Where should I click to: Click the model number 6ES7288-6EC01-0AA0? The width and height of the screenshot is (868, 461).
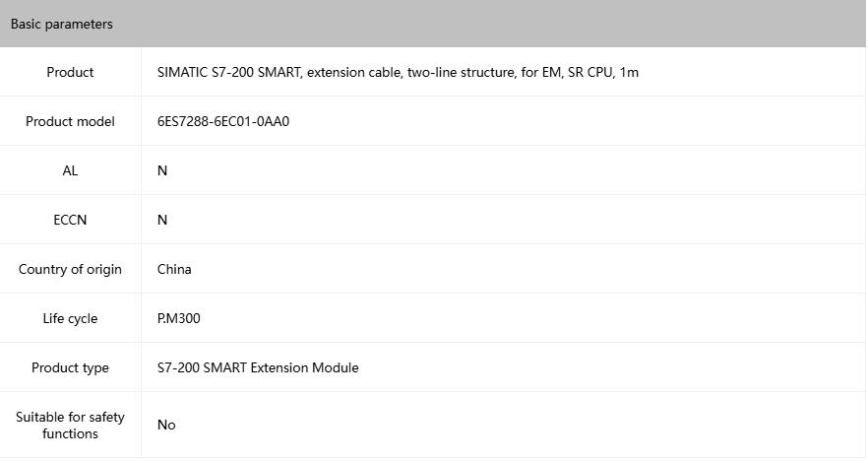click(x=223, y=121)
